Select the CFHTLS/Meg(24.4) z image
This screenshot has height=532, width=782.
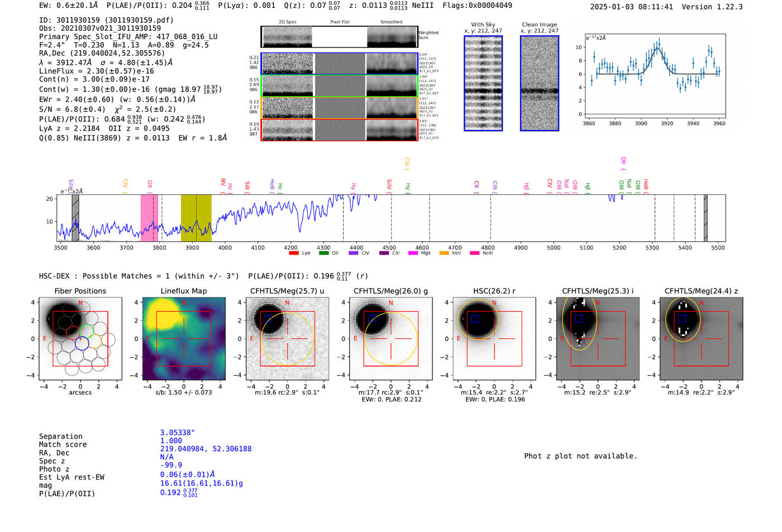point(702,339)
